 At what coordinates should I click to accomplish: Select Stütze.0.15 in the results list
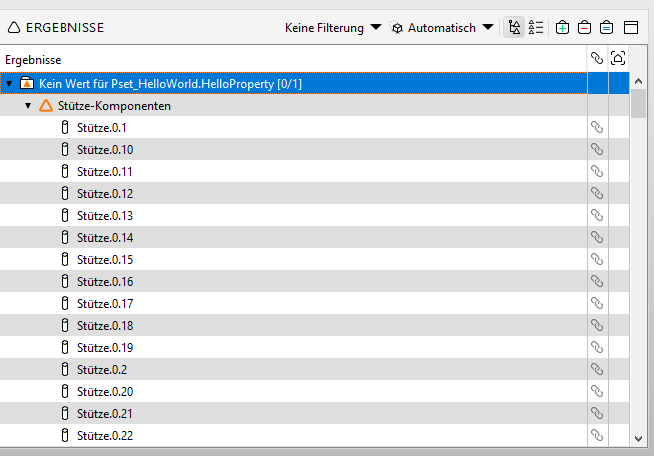[314, 259]
